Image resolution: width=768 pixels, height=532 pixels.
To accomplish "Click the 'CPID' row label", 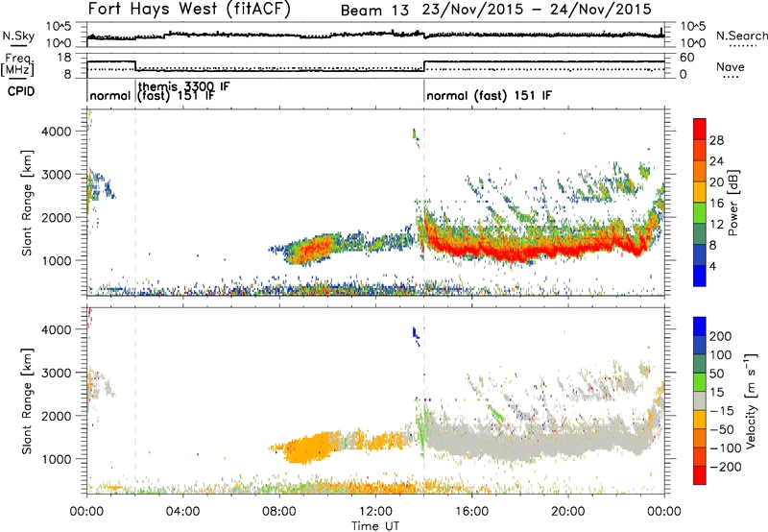I will click(x=21, y=91).
